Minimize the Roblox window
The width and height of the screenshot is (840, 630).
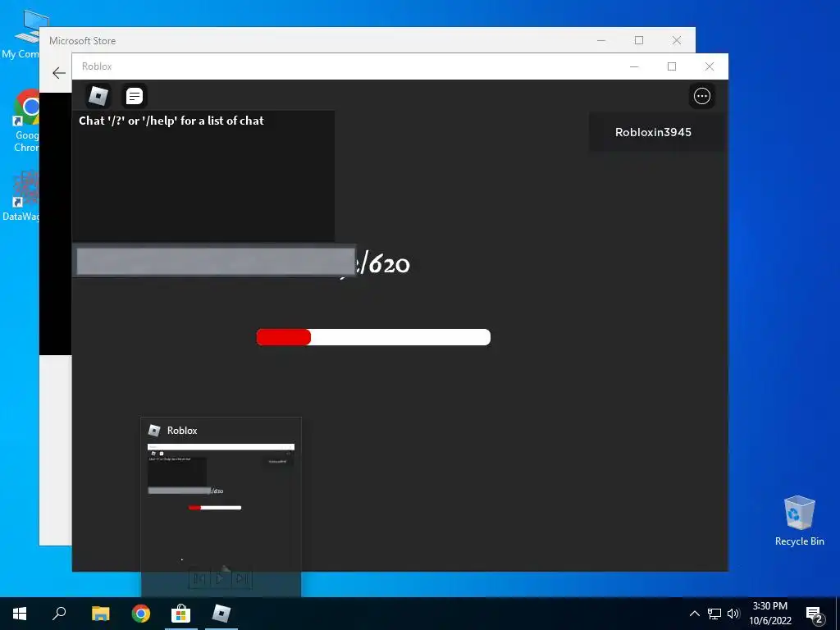pos(634,66)
